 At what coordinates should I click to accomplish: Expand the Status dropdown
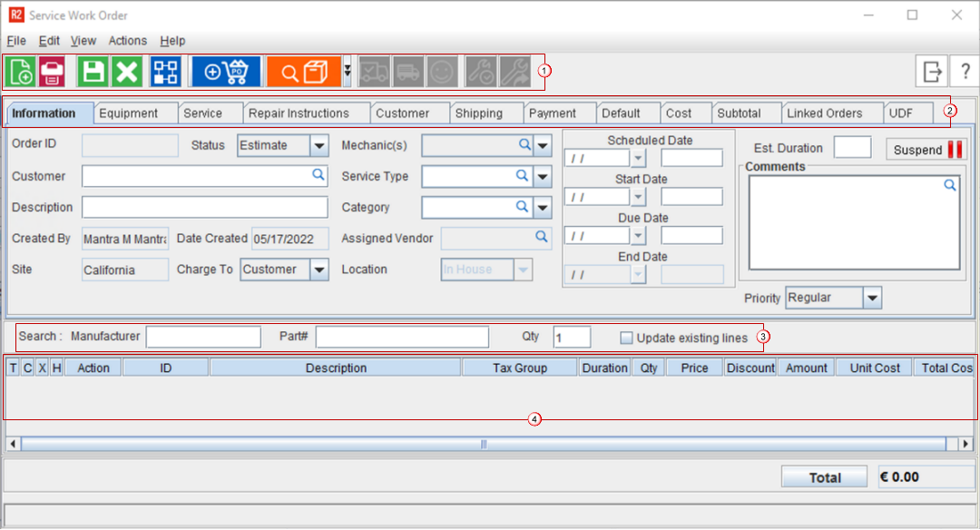(x=318, y=145)
